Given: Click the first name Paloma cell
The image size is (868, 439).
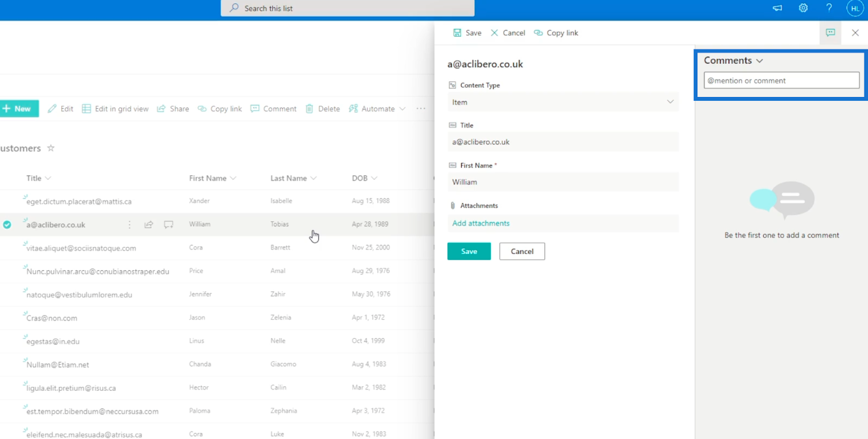Looking at the screenshot, I should tap(201, 411).
